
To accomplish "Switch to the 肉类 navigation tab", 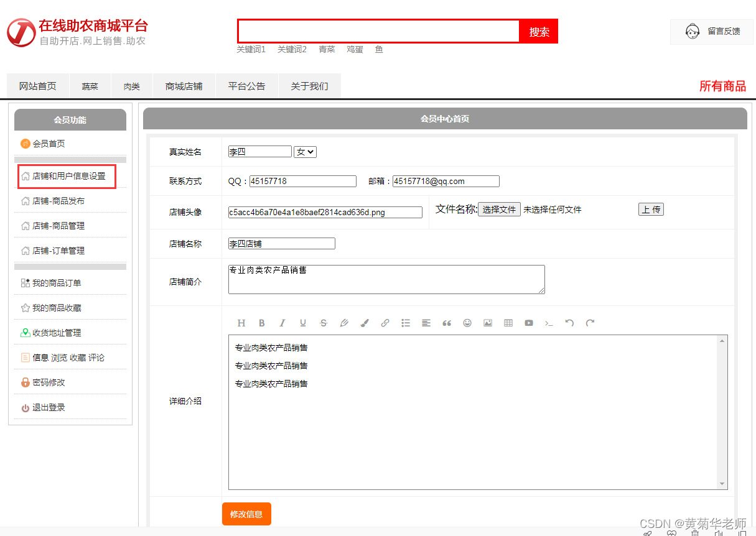I will click(x=131, y=86).
